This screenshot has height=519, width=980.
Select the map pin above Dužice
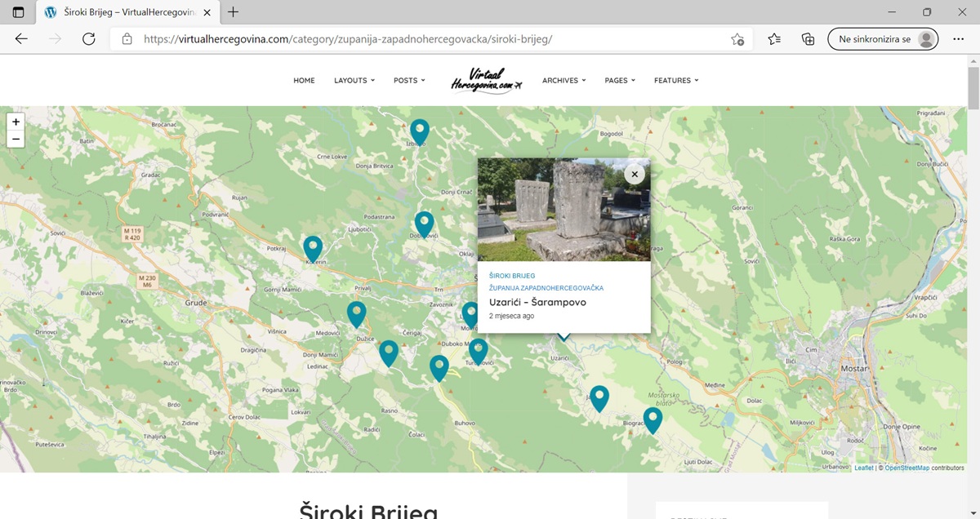click(x=356, y=314)
